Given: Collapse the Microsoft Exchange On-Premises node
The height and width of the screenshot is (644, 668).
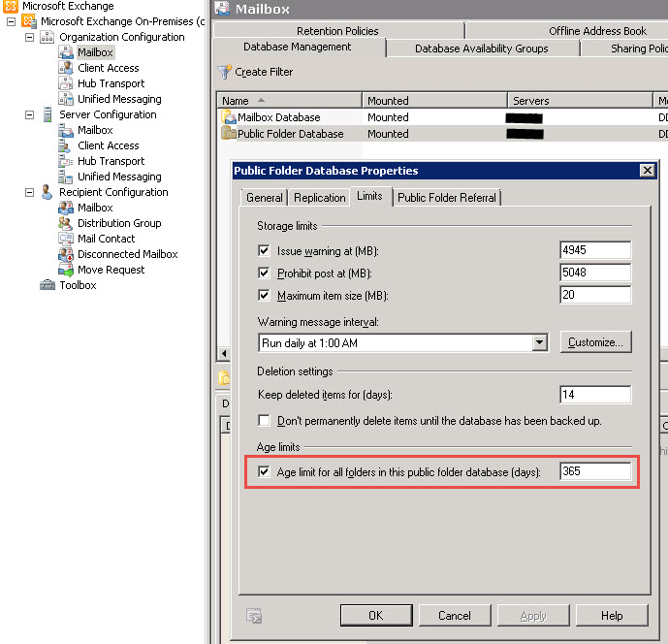Looking at the screenshot, I should (11, 21).
